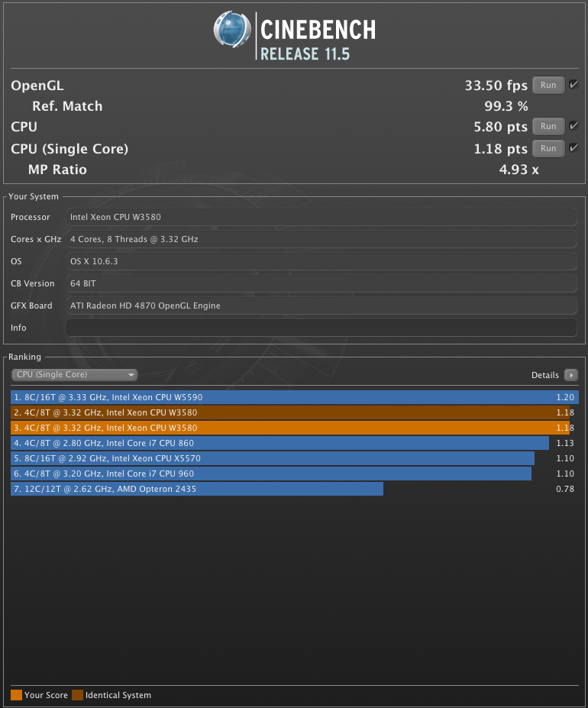588x708 pixels.
Task: Select ranking entry 4 Intel Core i7 CPU 860
Action: point(295,444)
